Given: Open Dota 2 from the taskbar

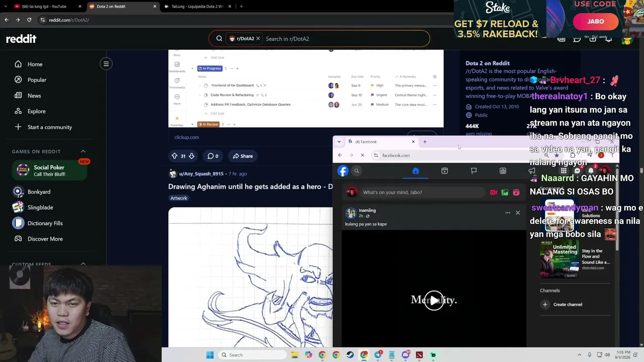Looking at the screenshot, I should [419, 355].
